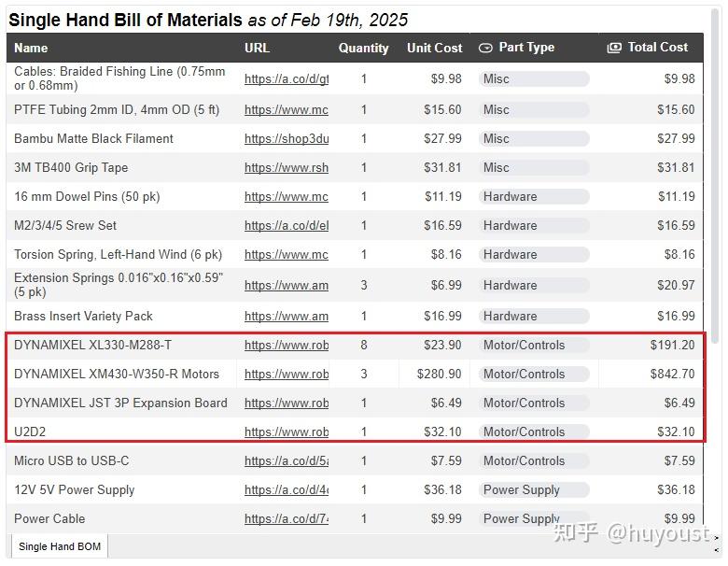Select the Name column header

31,48
